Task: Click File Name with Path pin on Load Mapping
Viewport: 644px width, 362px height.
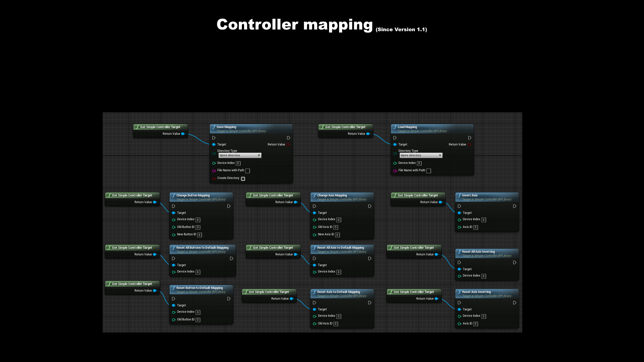Action: coord(395,171)
